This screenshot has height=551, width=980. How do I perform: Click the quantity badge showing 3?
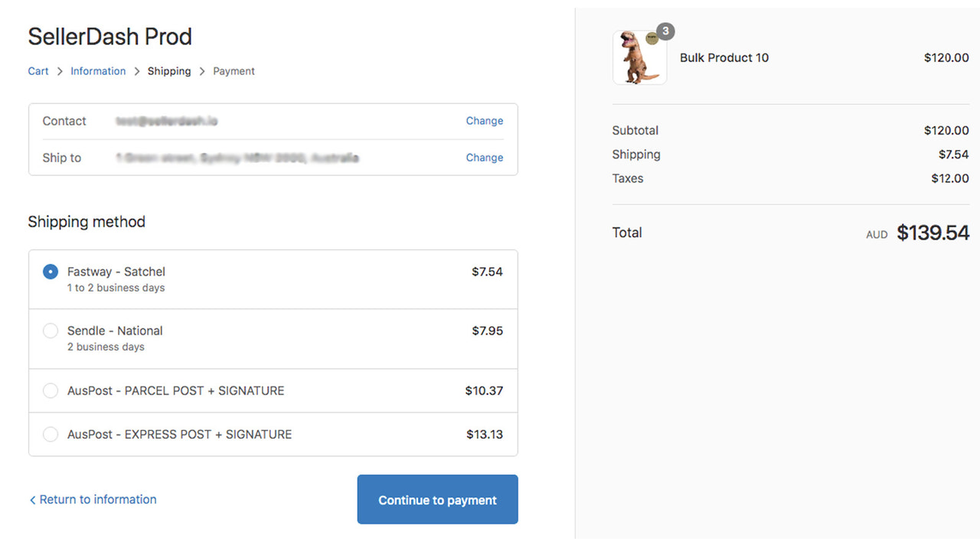664,31
